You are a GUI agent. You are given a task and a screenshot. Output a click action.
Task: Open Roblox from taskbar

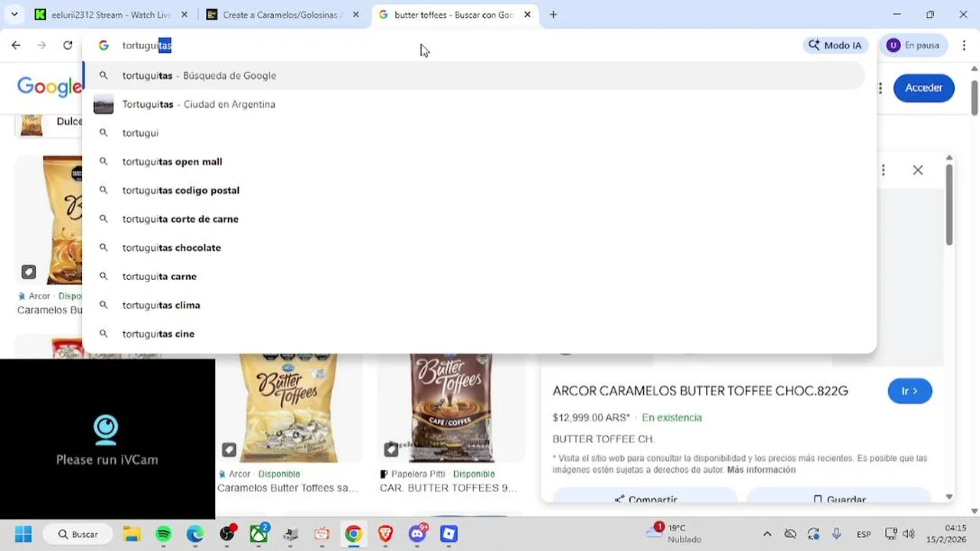click(x=449, y=534)
